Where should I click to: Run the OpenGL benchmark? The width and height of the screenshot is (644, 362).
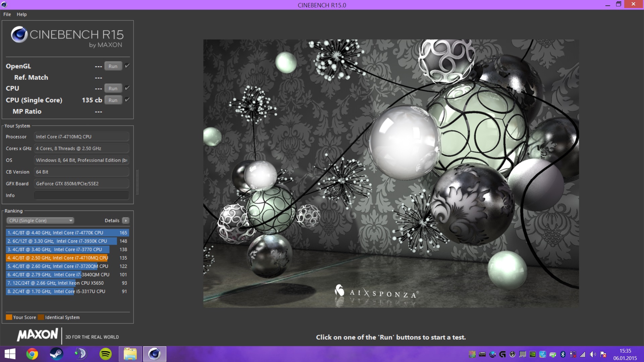click(x=113, y=66)
